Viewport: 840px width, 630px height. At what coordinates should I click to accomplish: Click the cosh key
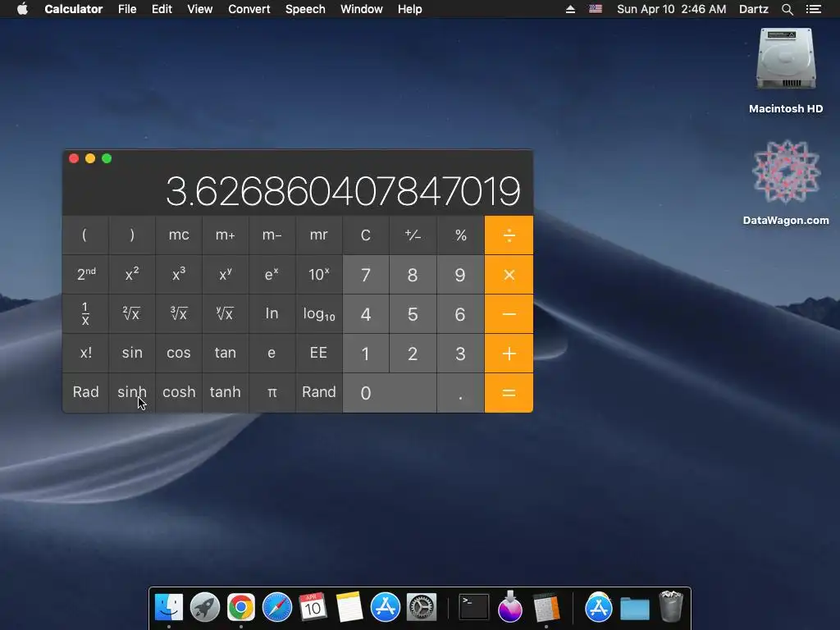pos(179,393)
